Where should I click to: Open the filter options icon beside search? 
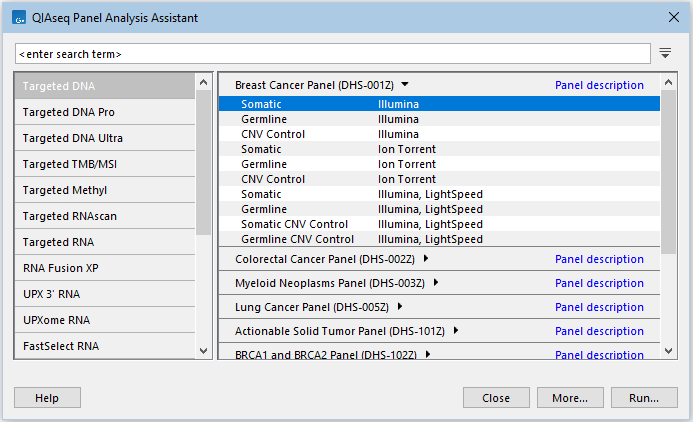(x=665, y=53)
